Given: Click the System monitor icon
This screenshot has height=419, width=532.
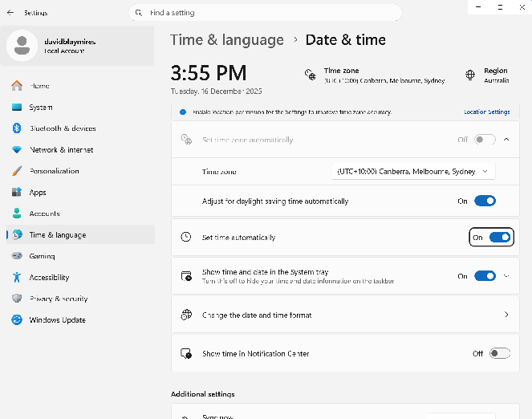Looking at the screenshot, I should tap(17, 108).
